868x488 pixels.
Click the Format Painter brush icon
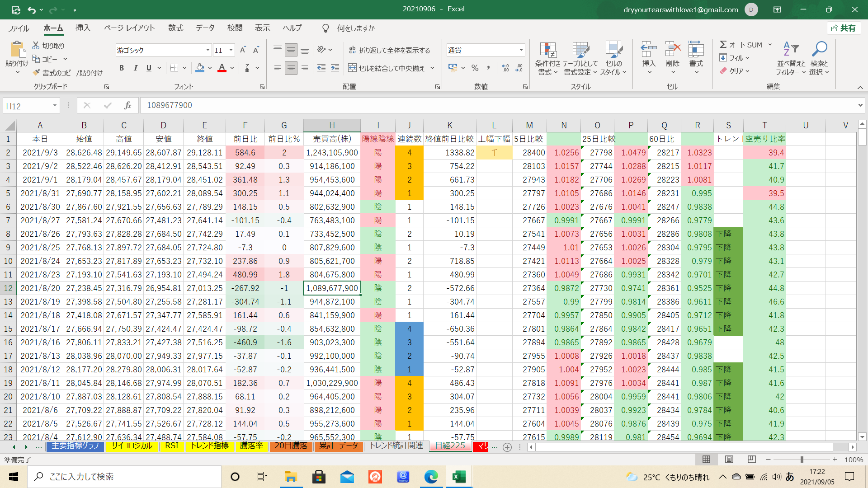(x=37, y=73)
